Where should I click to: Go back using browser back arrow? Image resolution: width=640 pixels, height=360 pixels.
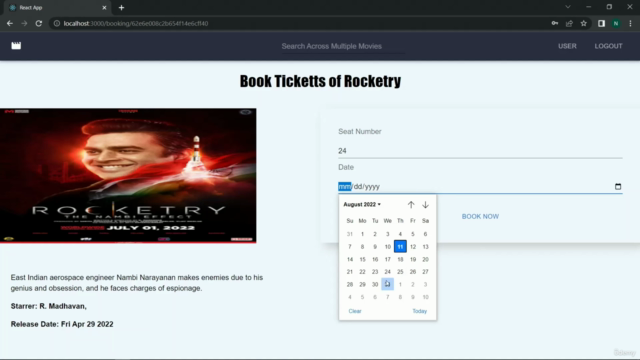pyautogui.click(x=10, y=24)
